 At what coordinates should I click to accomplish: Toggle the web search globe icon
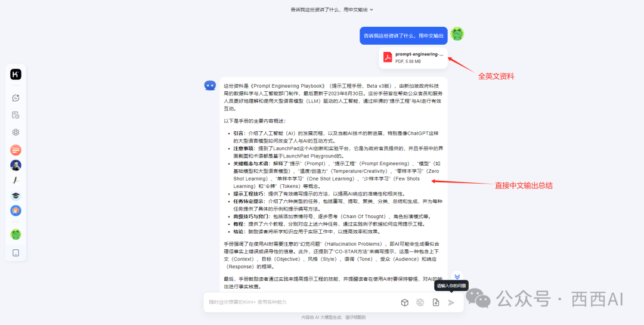(420, 302)
